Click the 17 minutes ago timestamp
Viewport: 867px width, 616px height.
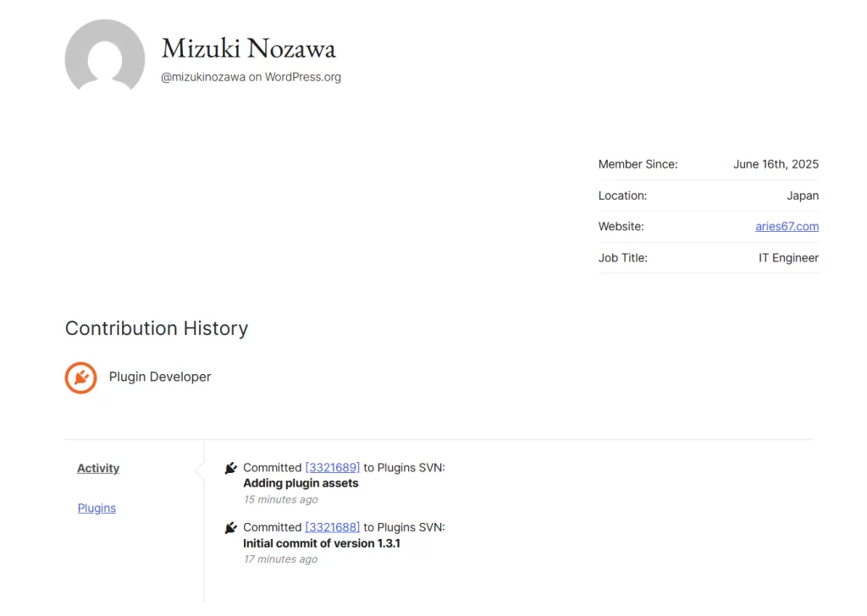click(280, 558)
